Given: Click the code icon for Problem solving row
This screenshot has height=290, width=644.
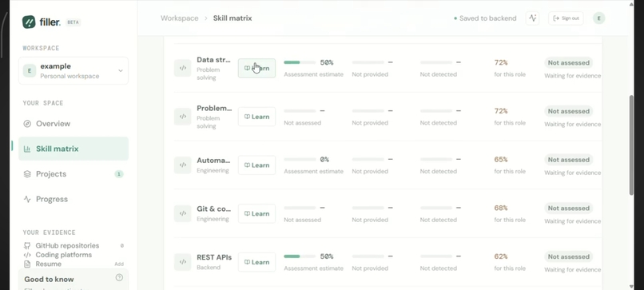Looking at the screenshot, I should pos(183,117).
